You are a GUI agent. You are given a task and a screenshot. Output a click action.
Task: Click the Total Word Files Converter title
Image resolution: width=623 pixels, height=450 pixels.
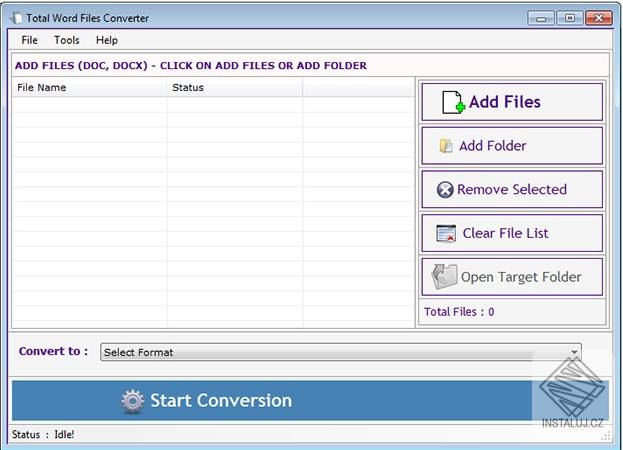[x=87, y=18]
